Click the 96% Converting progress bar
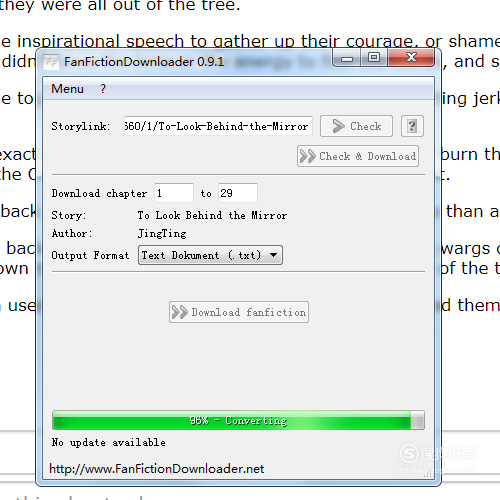500x500 pixels. click(x=238, y=420)
